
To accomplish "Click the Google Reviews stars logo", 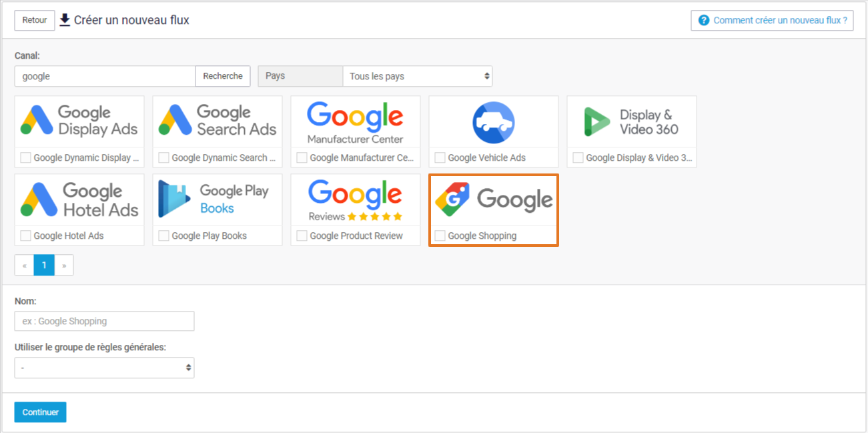I will coord(356,200).
